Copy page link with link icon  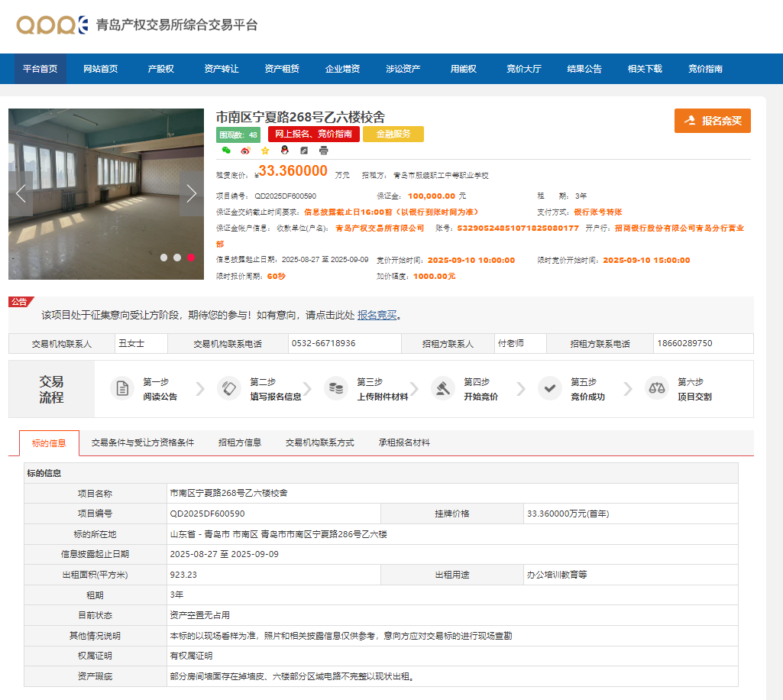(304, 151)
